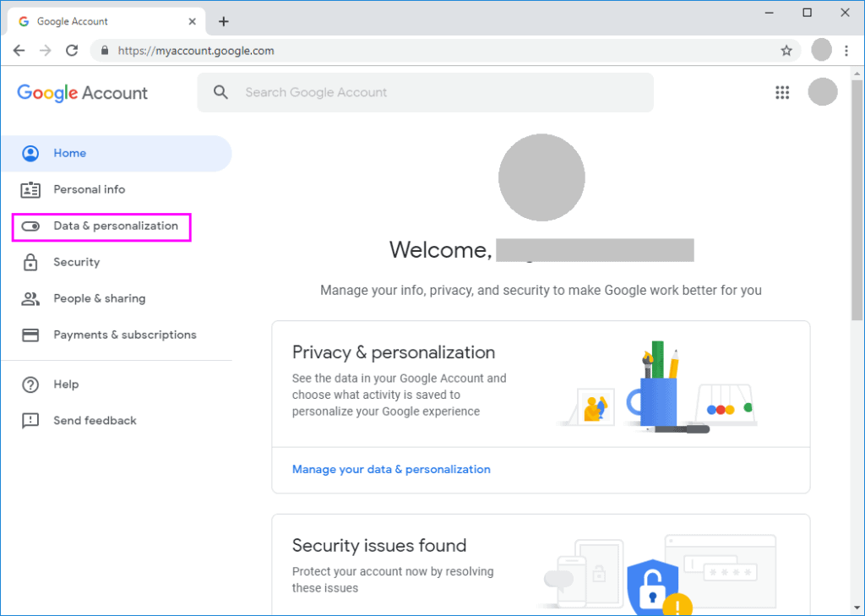Image resolution: width=865 pixels, height=616 pixels.
Task: Click 'Protect your account now' description text
Action: coord(393,580)
